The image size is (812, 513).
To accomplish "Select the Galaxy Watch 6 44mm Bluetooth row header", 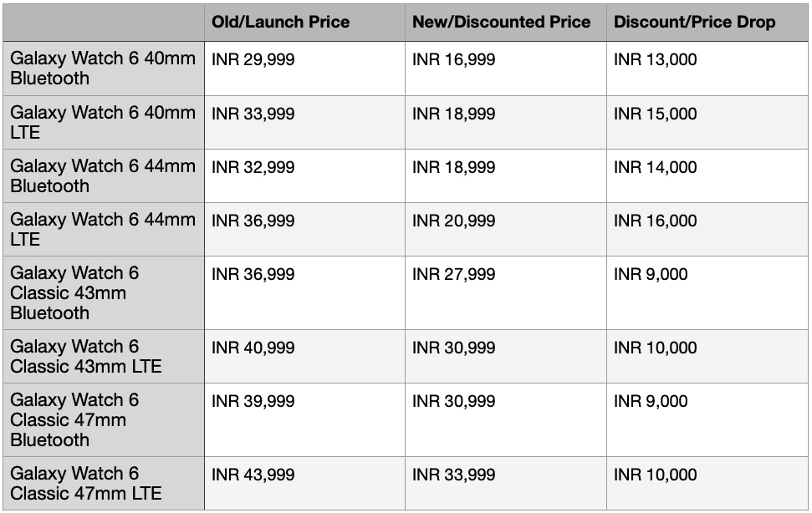I will (x=103, y=175).
